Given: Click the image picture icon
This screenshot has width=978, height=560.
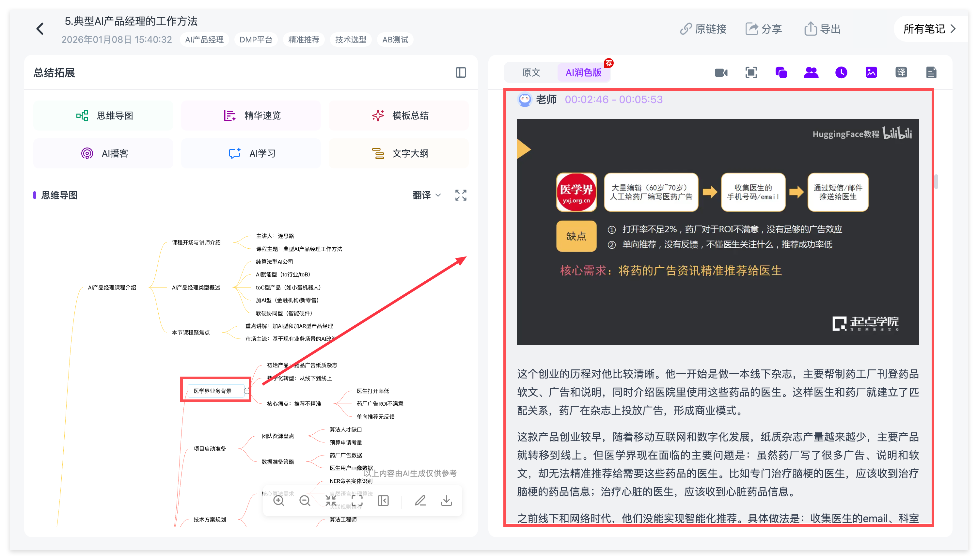Looking at the screenshot, I should pos(871,72).
